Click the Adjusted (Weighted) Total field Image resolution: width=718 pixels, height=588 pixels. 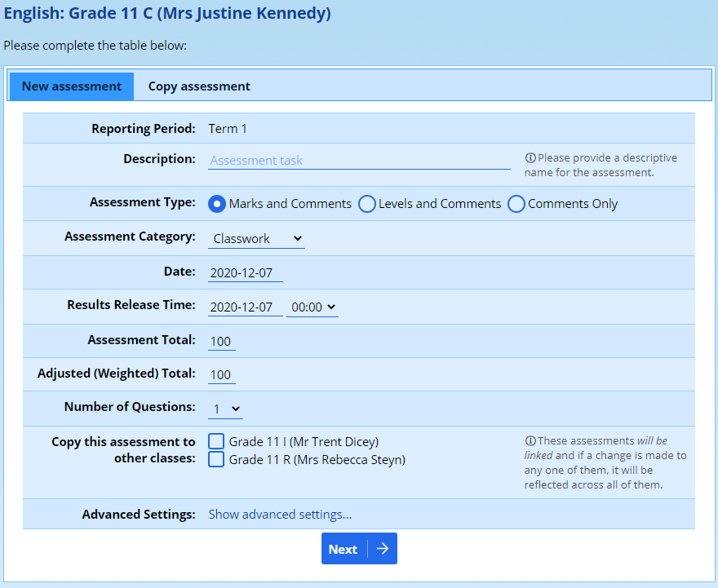(221, 375)
